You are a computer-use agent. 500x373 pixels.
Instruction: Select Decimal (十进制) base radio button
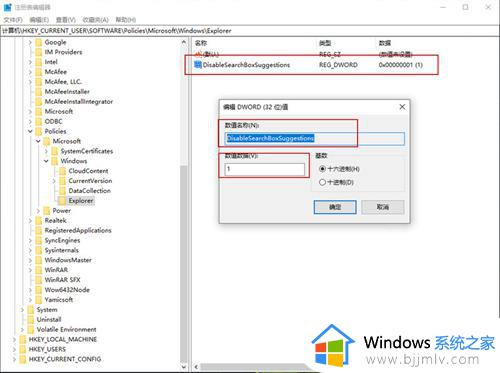point(322,182)
